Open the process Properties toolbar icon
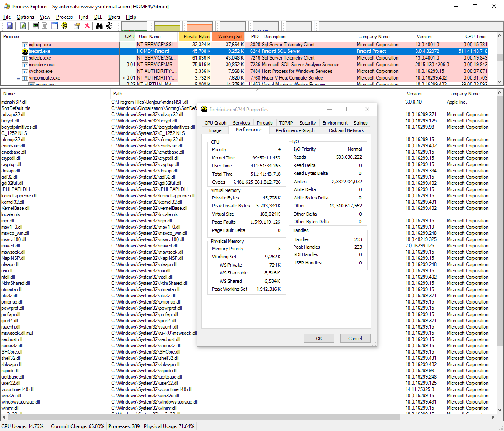This screenshot has width=504, height=431. click(x=77, y=26)
